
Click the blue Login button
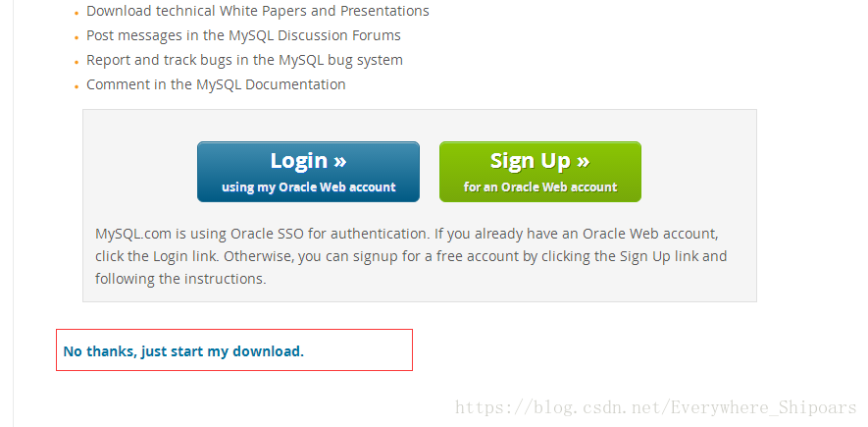point(308,172)
